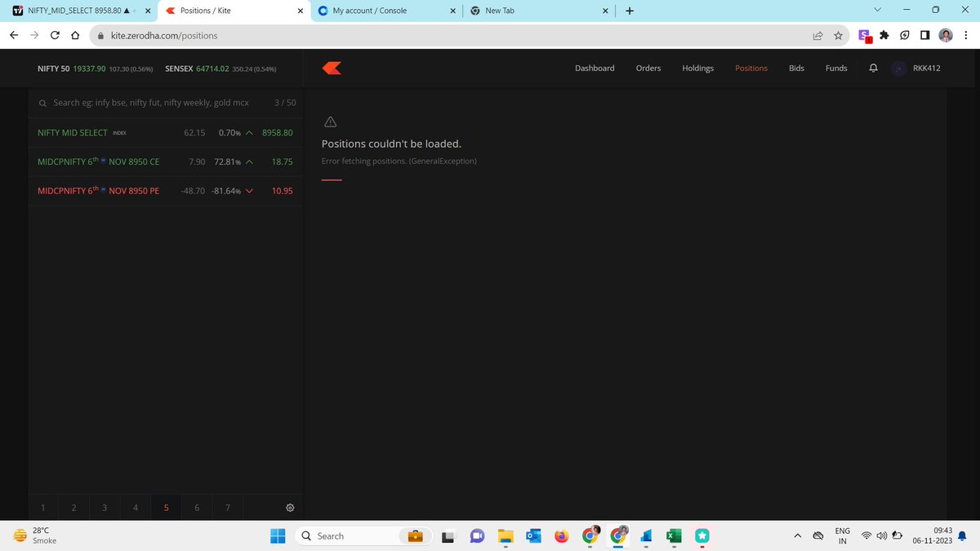This screenshot has height=551, width=980.
Task: Select MIDCPNIFTY NOV 8950 CE row
Action: [x=165, y=162]
